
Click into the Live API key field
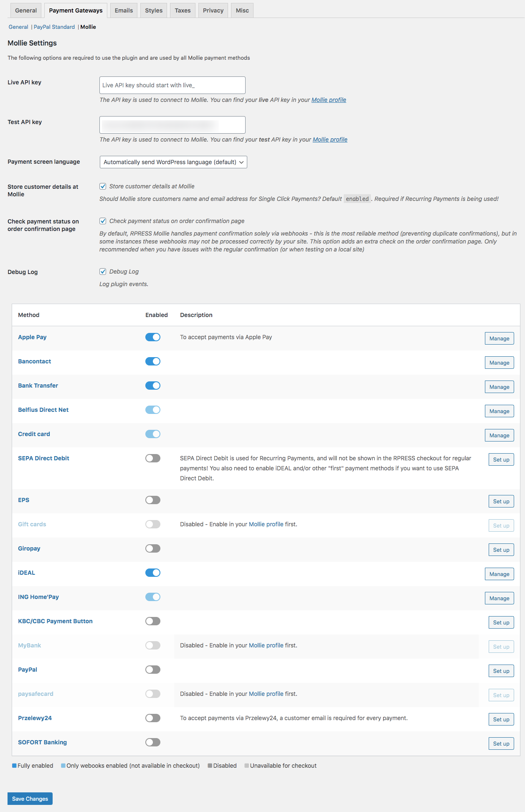pos(172,85)
